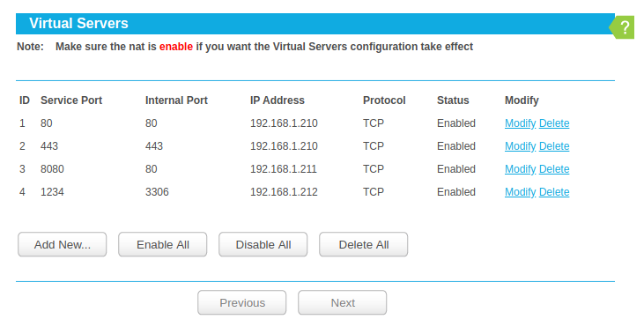The image size is (644, 327).
Task: Delete the 8080 service port entry
Action: tap(554, 169)
